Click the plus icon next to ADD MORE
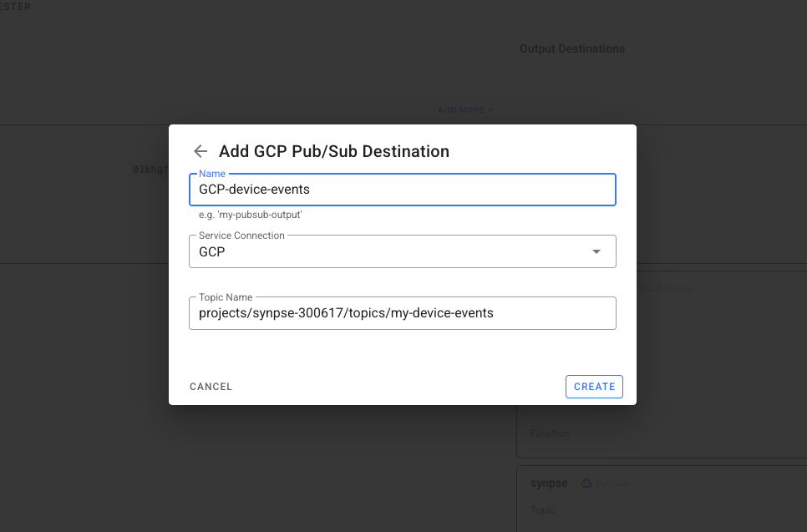The width and height of the screenshot is (807, 532). pyautogui.click(x=490, y=109)
